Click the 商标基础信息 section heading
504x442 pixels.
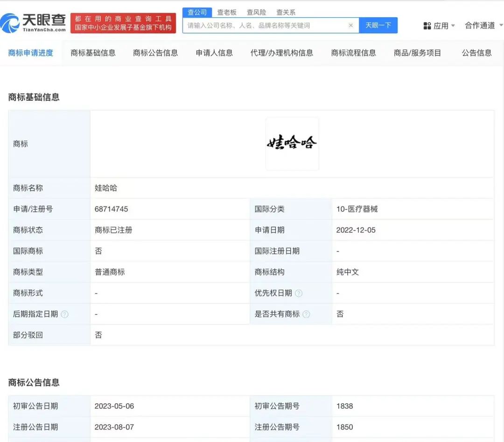(34, 97)
